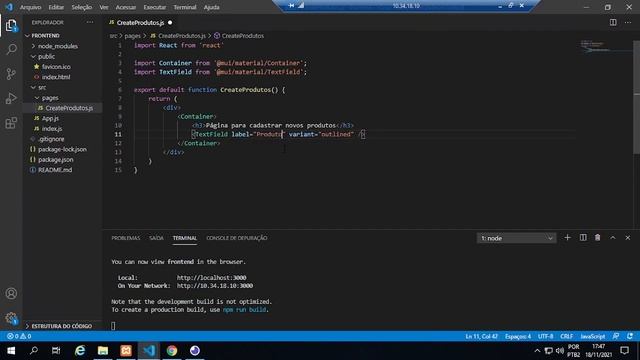Screen dimensions: 640x360
Task: Open File Explorer from taskbar
Action: (x=103, y=351)
